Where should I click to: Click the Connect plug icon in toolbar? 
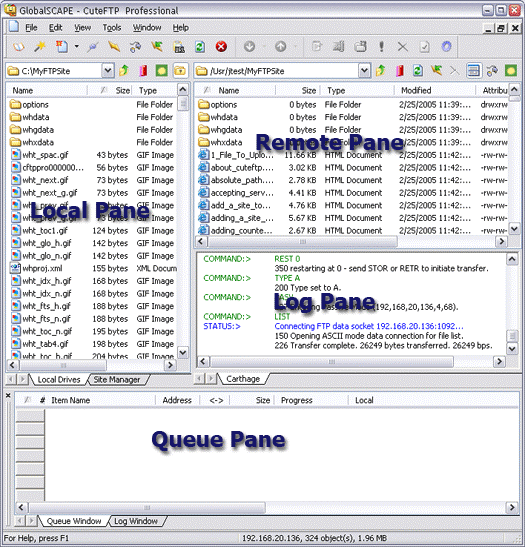(x=93, y=46)
